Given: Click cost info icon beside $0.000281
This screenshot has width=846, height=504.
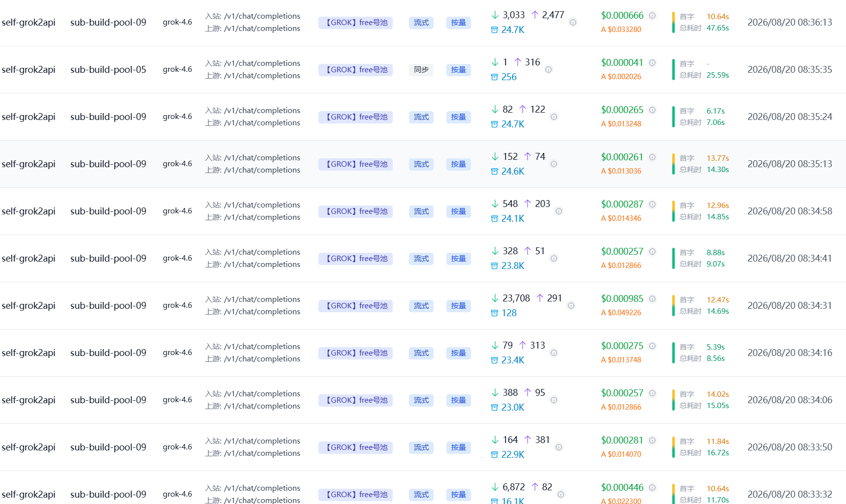Looking at the screenshot, I should click(652, 440).
